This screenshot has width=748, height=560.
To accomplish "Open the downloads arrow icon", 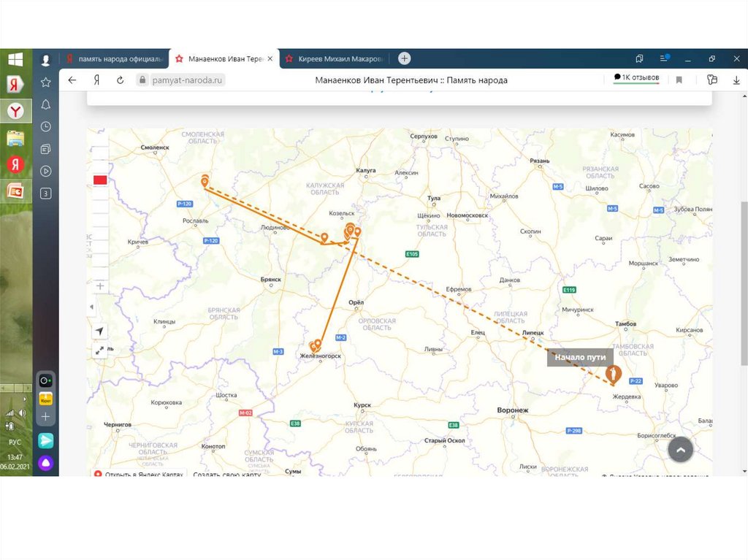I will tap(736, 80).
